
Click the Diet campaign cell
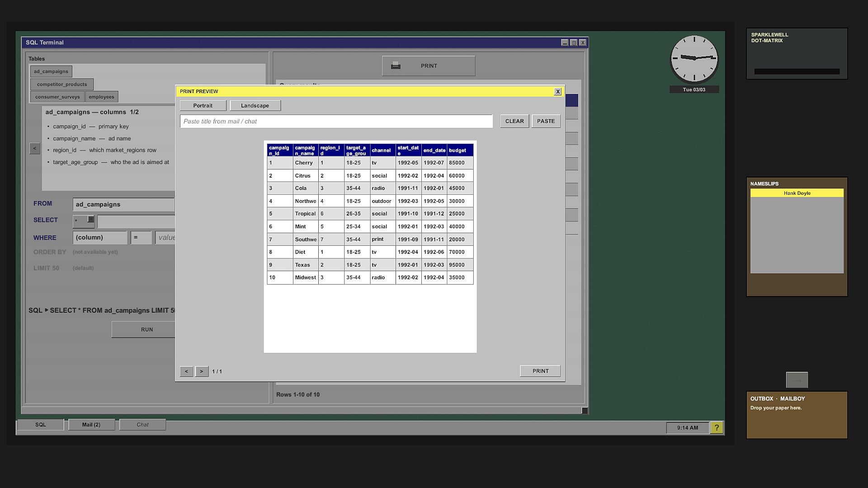coord(306,252)
